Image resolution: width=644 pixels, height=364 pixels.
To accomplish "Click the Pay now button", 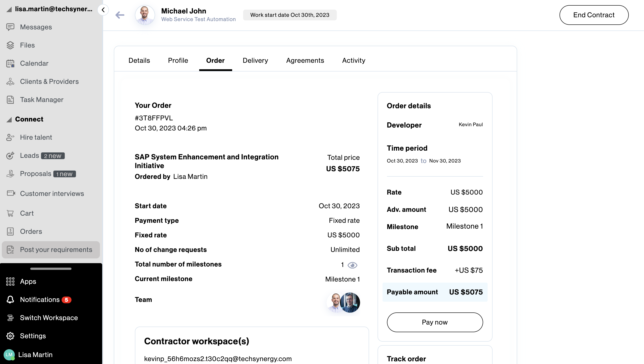I will coord(435,322).
